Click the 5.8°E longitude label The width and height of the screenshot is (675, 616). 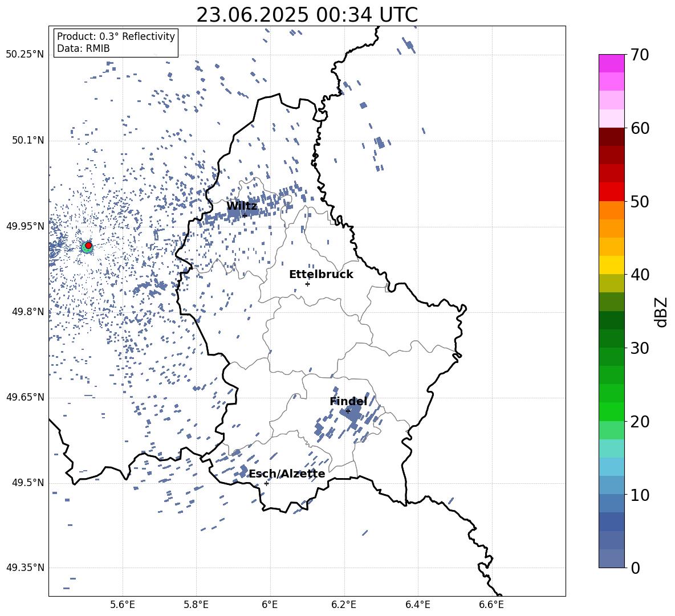point(196,605)
